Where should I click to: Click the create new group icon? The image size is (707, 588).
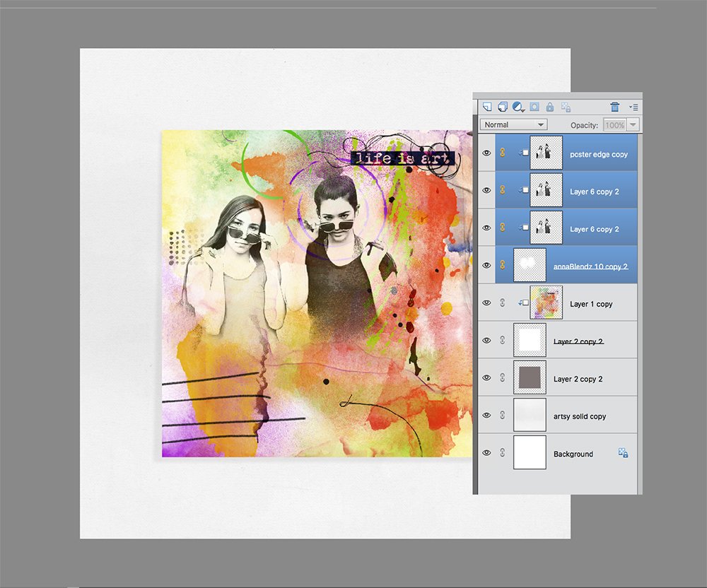(x=502, y=107)
